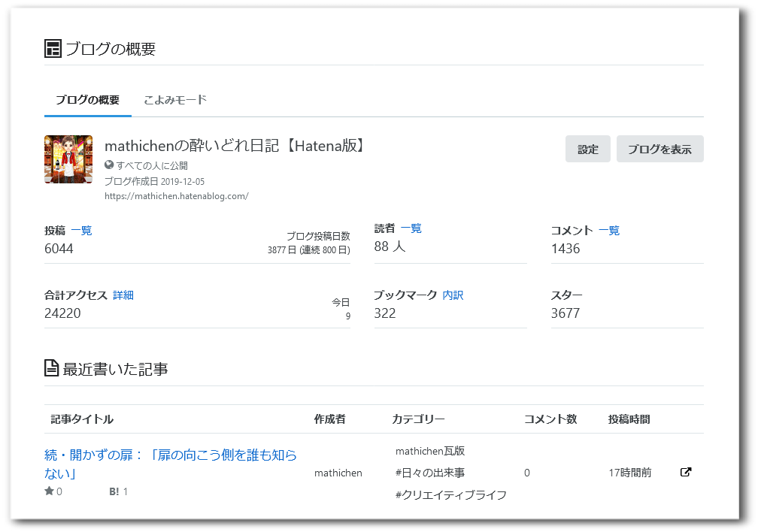This screenshot has height=532, width=758.
Task: Click today's access count 9 under 今日
Action: (x=347, y=316)
